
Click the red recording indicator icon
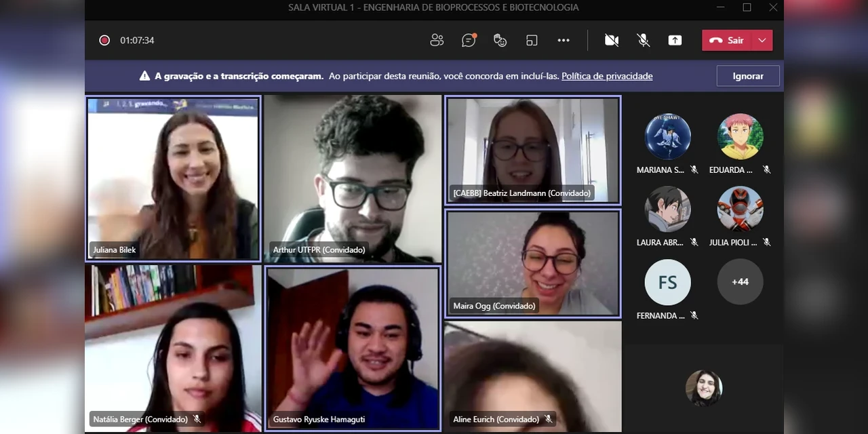[x=104, y=41]
